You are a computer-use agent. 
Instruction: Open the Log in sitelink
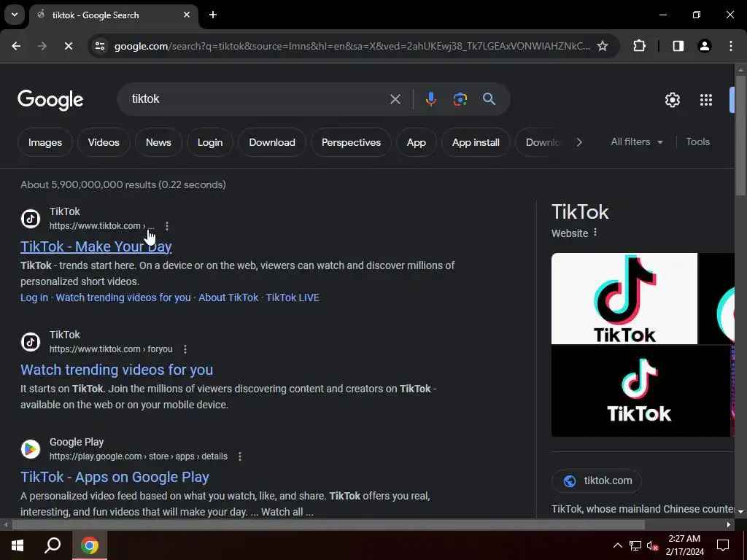[x=34, y=297]
